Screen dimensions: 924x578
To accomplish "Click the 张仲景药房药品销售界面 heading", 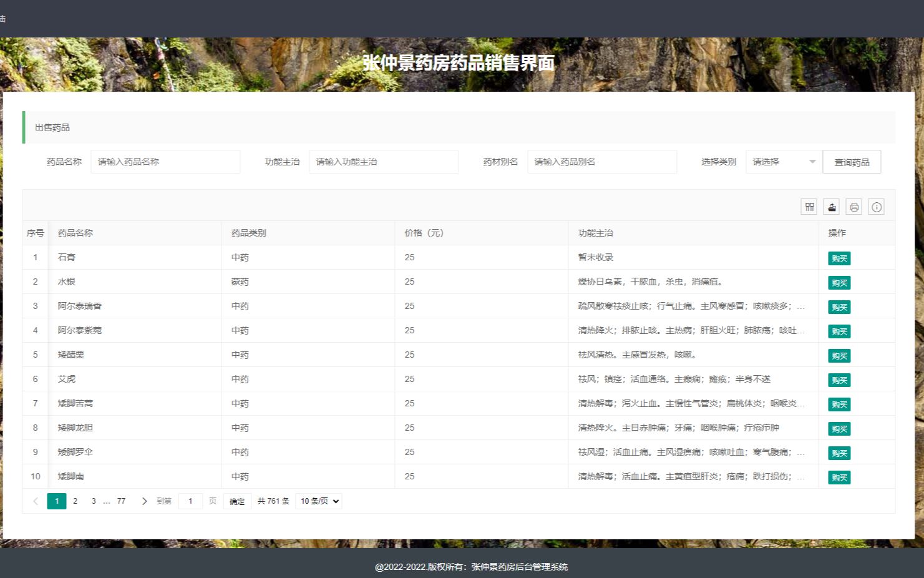I will click(459, 62).
